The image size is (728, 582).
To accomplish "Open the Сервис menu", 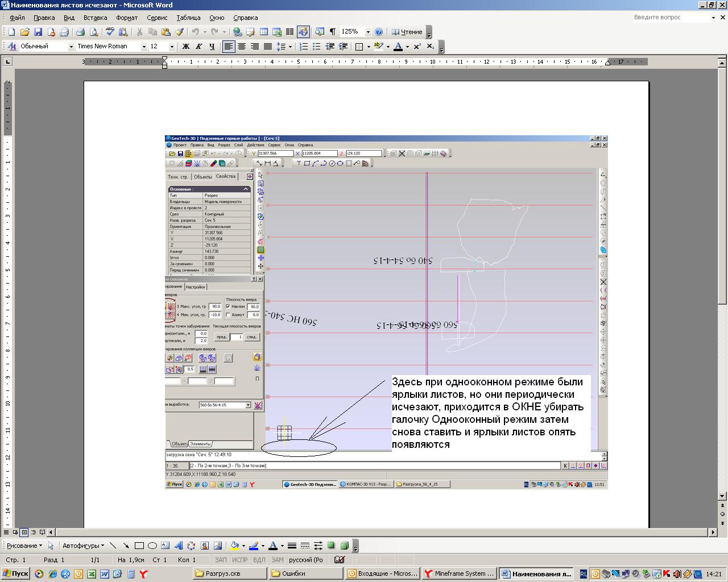I will click(x=157, y=18).
